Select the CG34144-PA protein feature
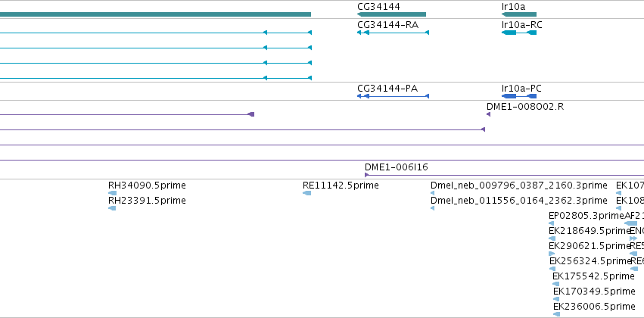This screenshot has height=318, width=644. pos(393,96)
